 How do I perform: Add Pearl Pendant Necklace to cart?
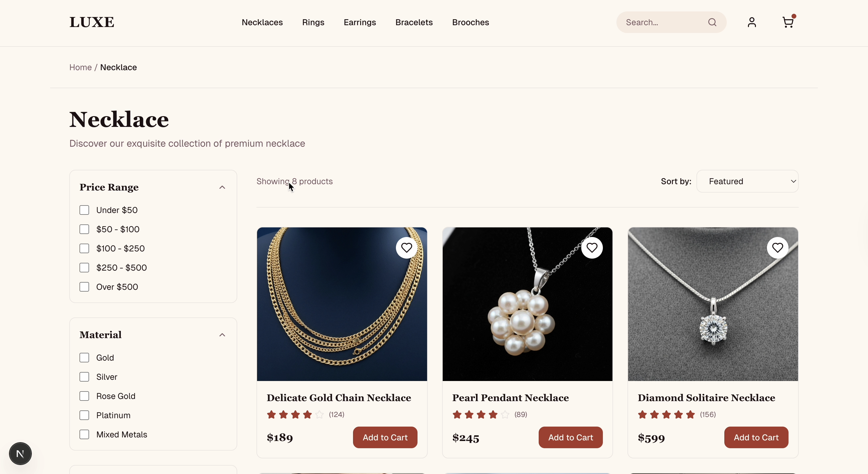click(x=570, y=437)
